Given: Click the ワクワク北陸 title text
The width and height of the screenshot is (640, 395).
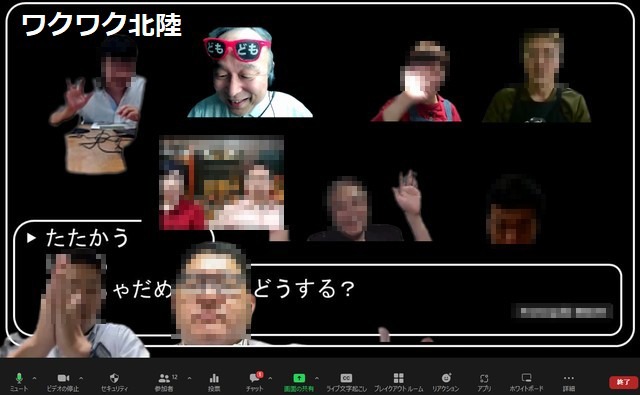Looking at the screenshot, I should click(x=102, y=24).
